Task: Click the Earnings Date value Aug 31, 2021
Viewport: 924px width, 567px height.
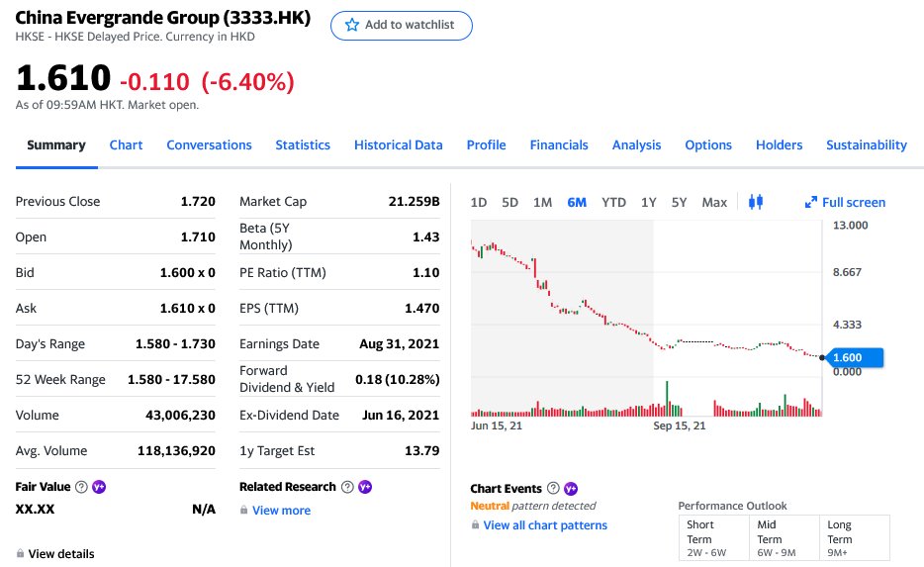Action: pyautogui.click(x=400, y=344)
